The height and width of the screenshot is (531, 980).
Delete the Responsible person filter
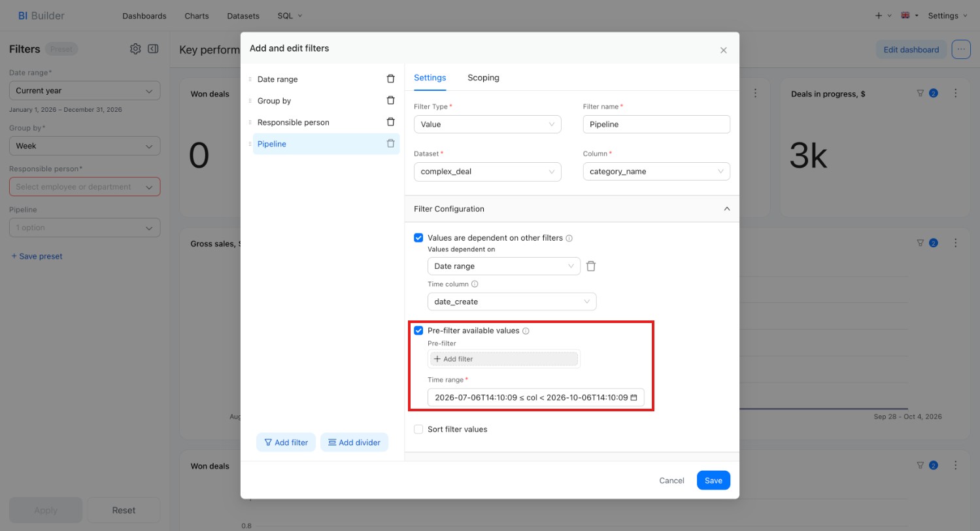click(390, 122)
